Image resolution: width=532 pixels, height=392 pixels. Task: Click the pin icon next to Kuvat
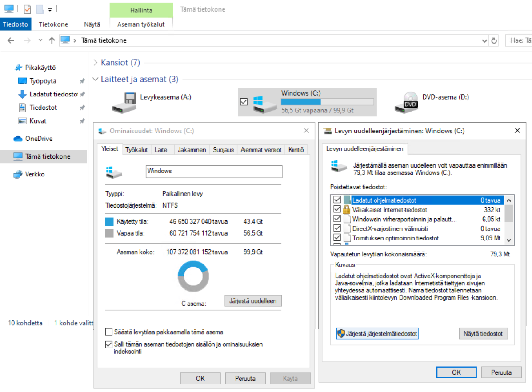pyautogui.click(x=82, y=121)
